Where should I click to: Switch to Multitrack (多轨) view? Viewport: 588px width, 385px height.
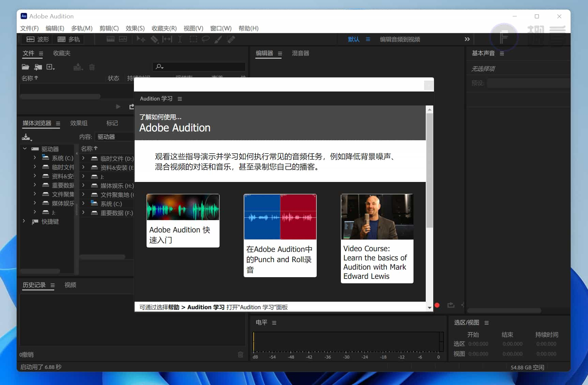(69, 39)
